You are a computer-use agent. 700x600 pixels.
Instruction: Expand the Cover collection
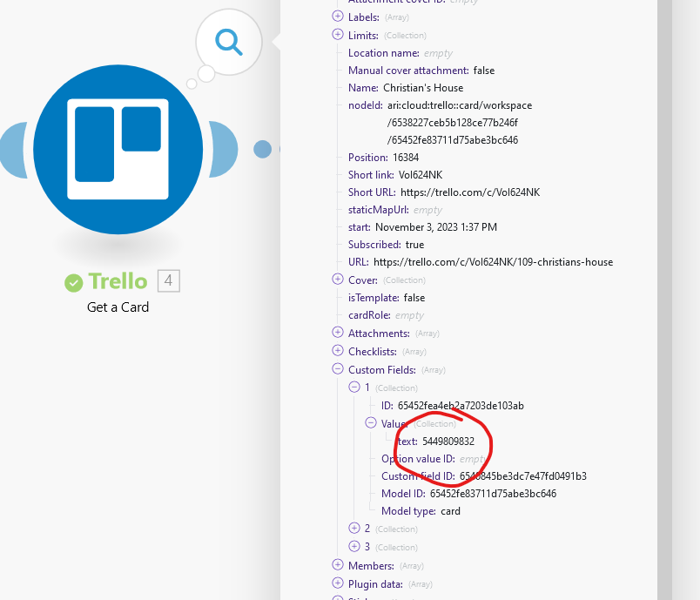(x=338, y=280)
